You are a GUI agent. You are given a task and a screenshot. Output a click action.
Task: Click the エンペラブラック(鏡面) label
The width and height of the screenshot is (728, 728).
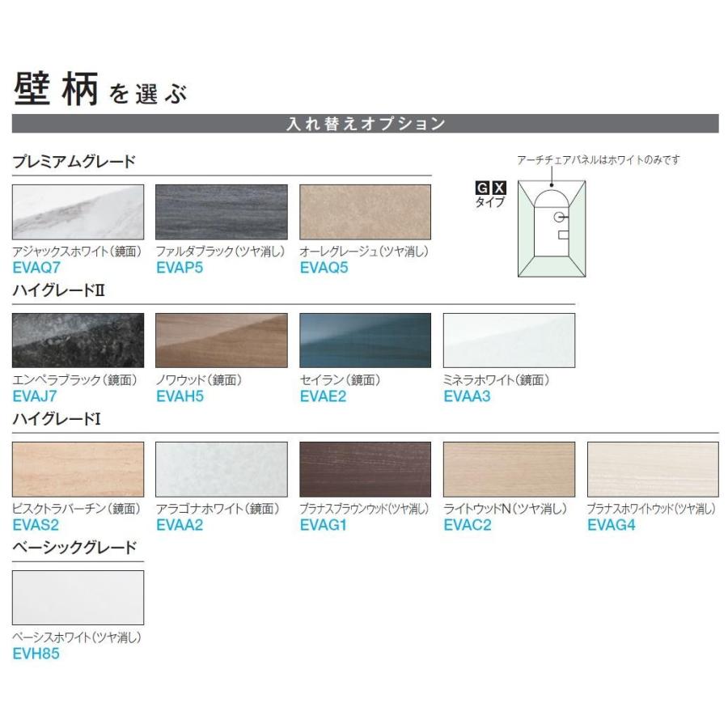(x=75, y=380)
